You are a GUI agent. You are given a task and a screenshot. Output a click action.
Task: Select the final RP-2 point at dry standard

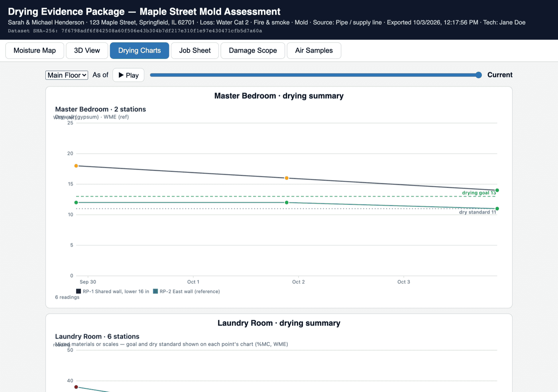(x=497, y=209)
